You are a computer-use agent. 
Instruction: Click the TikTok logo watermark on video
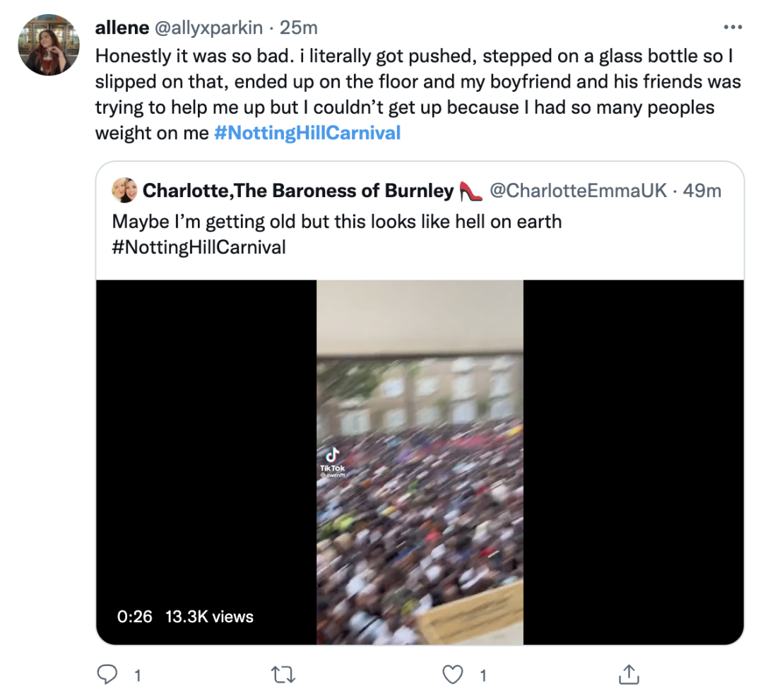[331, 458]
